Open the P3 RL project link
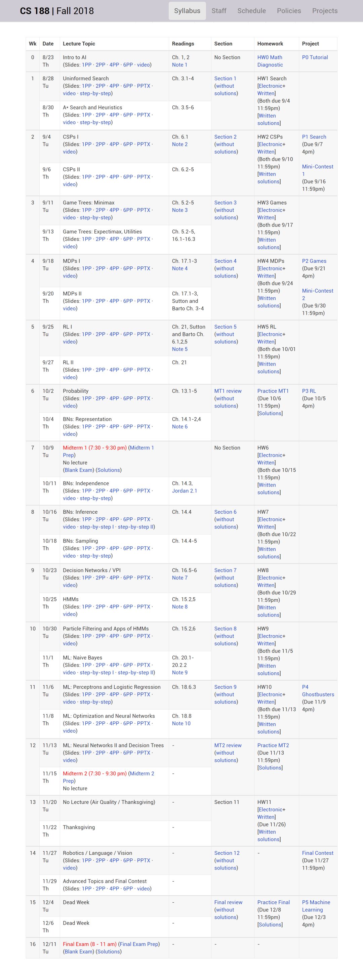This screenshot has width=363, height=980. pos(309,391)
